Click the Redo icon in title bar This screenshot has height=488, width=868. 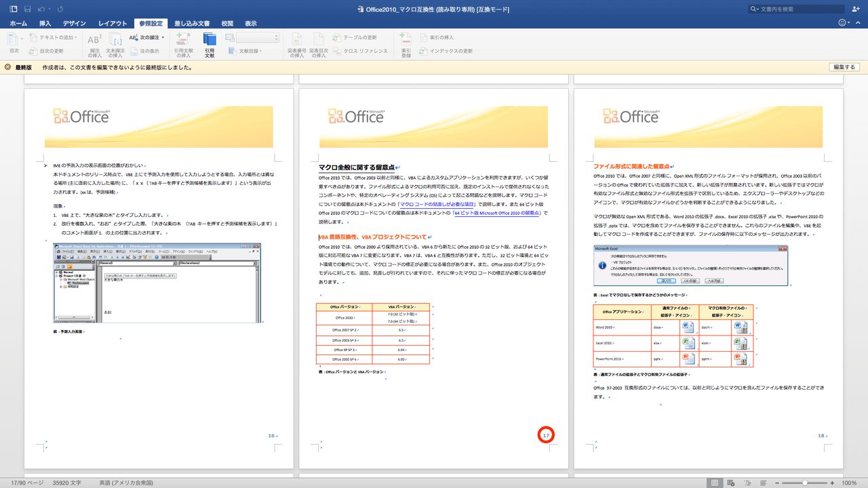(x=60, y=9)
